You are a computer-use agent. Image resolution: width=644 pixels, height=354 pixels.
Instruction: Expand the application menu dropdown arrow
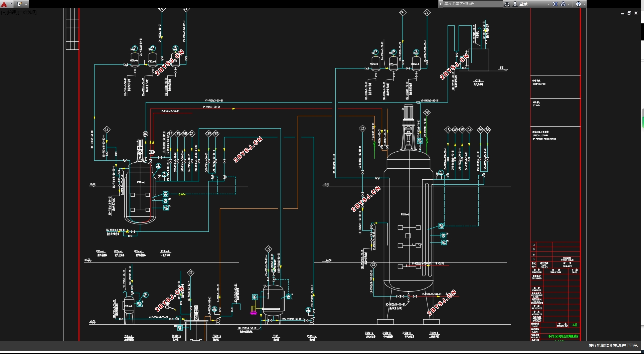11,4
